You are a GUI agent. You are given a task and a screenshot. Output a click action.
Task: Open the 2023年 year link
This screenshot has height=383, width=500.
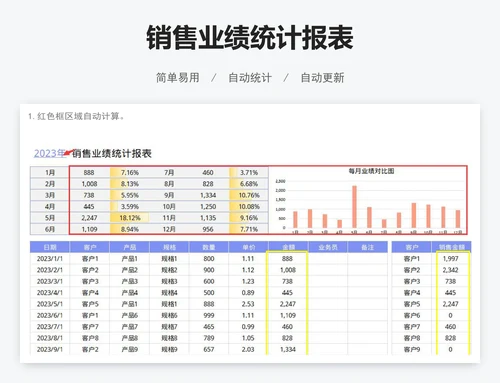(x=49, y=153)
